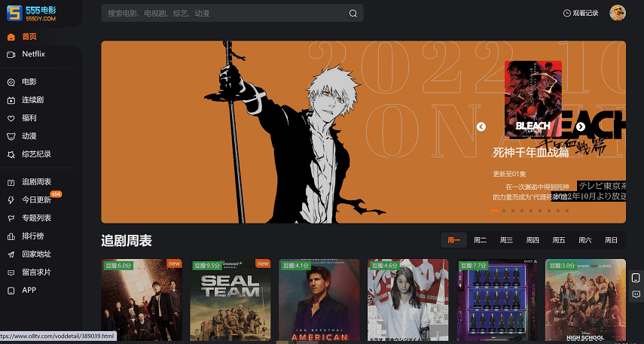
Task: Open 观看记录 watch history
Action: [580, 14]
